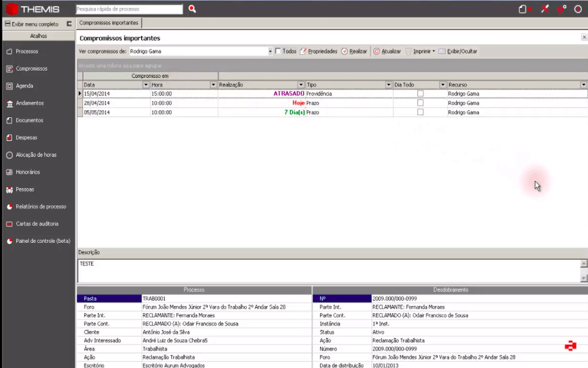Close the Compromissos importantes panel with the X

584,37
